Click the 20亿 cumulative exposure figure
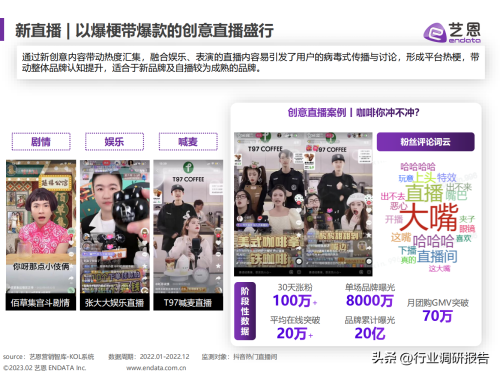Screen dimensions: 500x375 pos(370,333)
